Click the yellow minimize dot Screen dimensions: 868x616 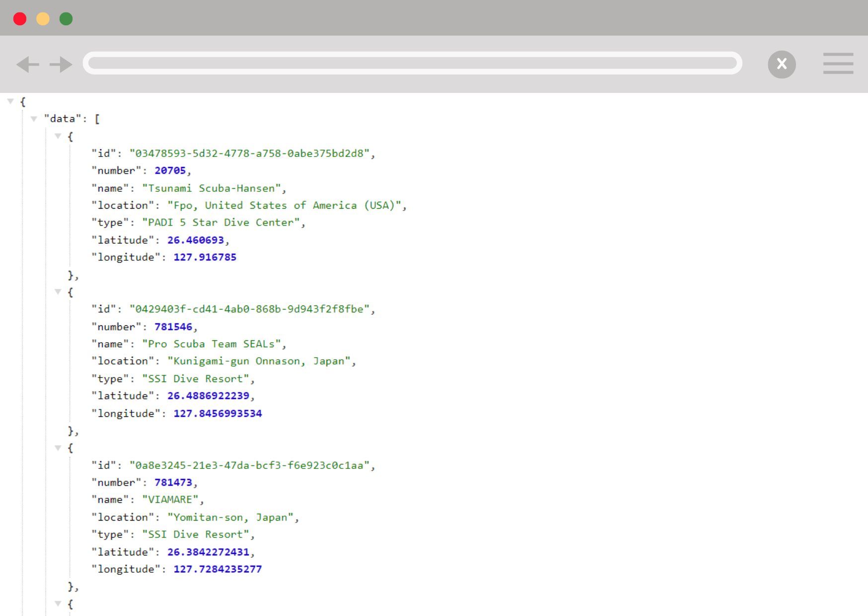[43, 19]
